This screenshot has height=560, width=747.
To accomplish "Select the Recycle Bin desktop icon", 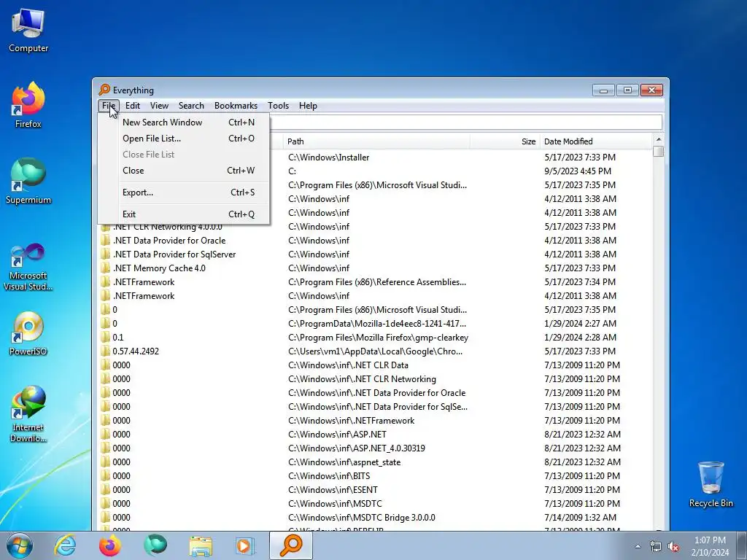I will coord(711,485).
